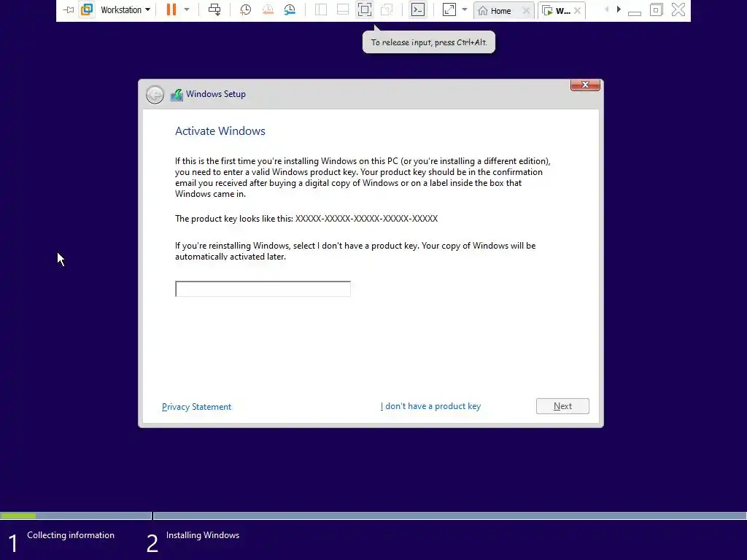Viewport: 747px width, 560px height.
Task: Open the snapshot manager
Action: (x=290, y=9)
